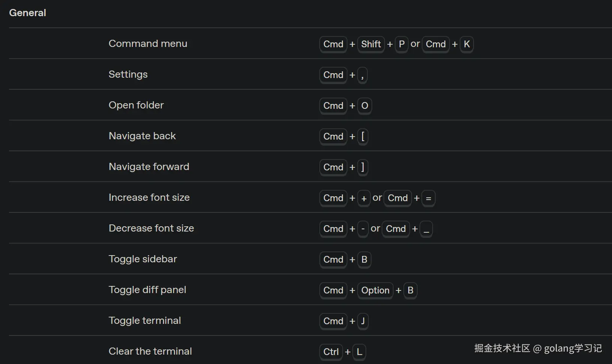The height and width of the screenshot is (364, 612).
Task: Select the Command menu row label
Action: [148, 44]
